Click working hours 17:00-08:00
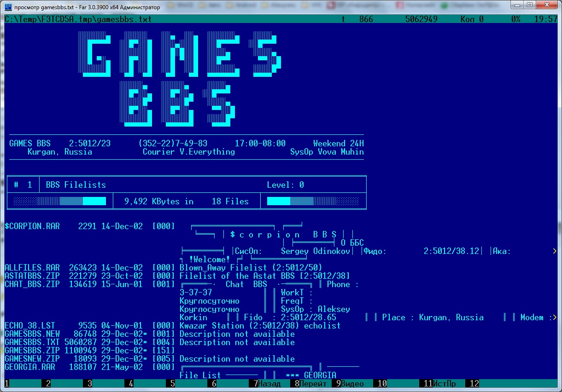The width and height of the screenshot is (562, 392). pos(260,144)
